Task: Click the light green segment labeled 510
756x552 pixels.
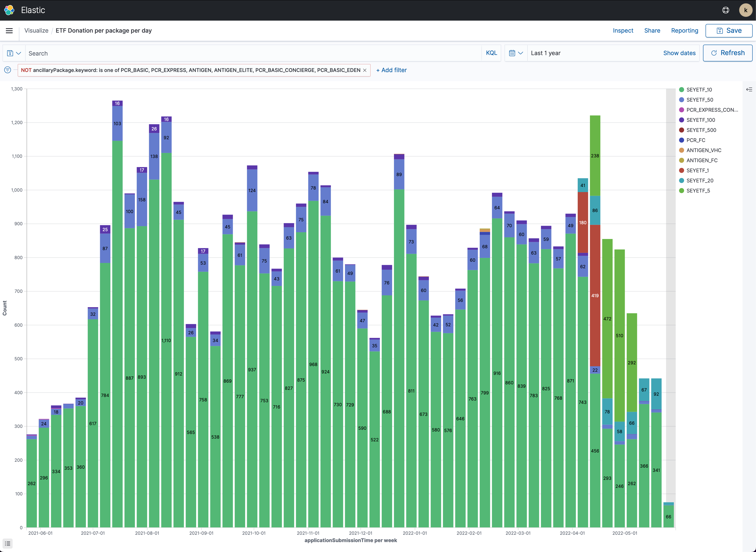Action: [619, 336]
